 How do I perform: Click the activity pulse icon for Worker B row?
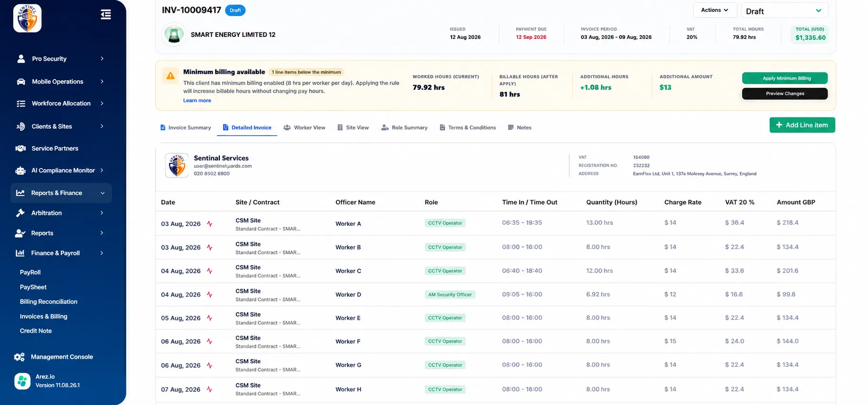click(209, 248)
